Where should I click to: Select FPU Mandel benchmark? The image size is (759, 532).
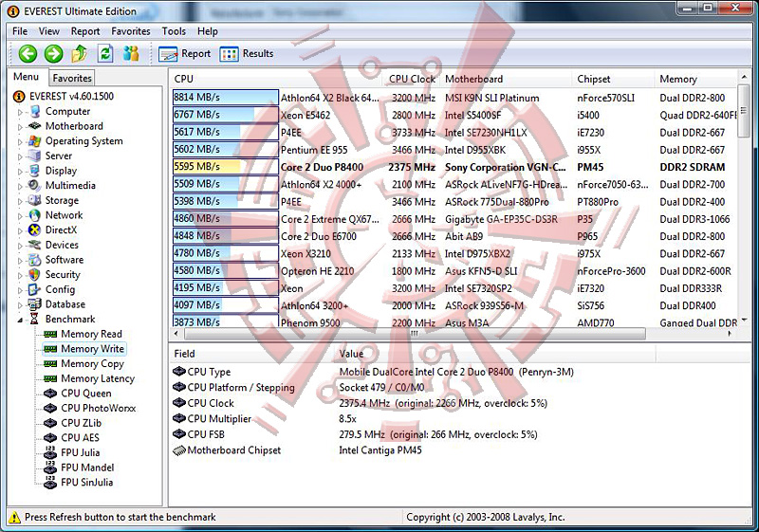(87, 468)
